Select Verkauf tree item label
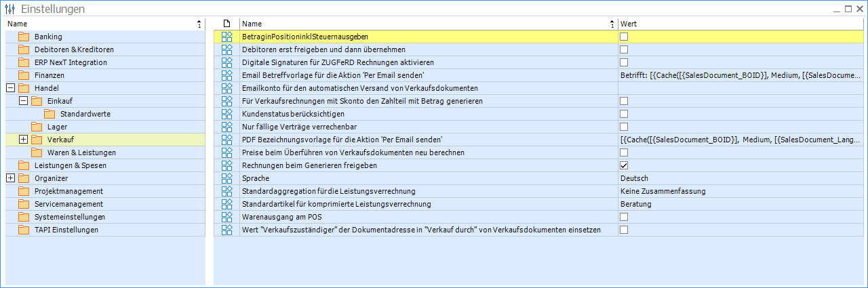Screen dimensions: 868x288 pyautogui.click(x=60, y=140)
